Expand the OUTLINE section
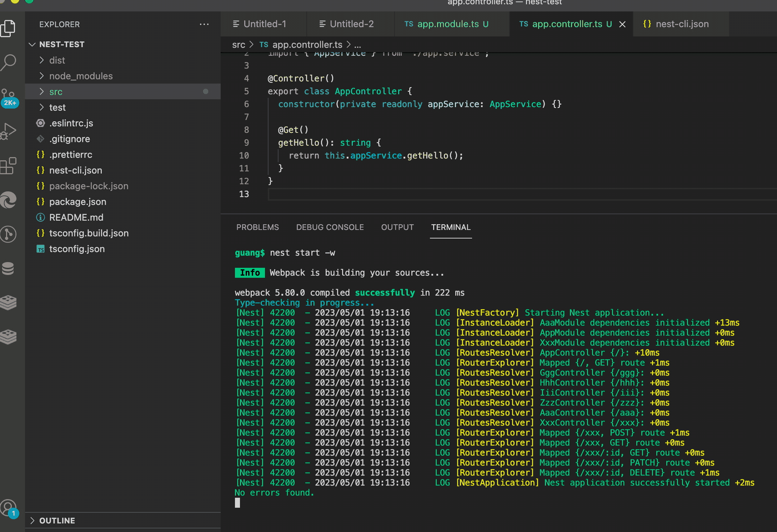This screenshot has width=777, height=532. (x=57, y=521)
